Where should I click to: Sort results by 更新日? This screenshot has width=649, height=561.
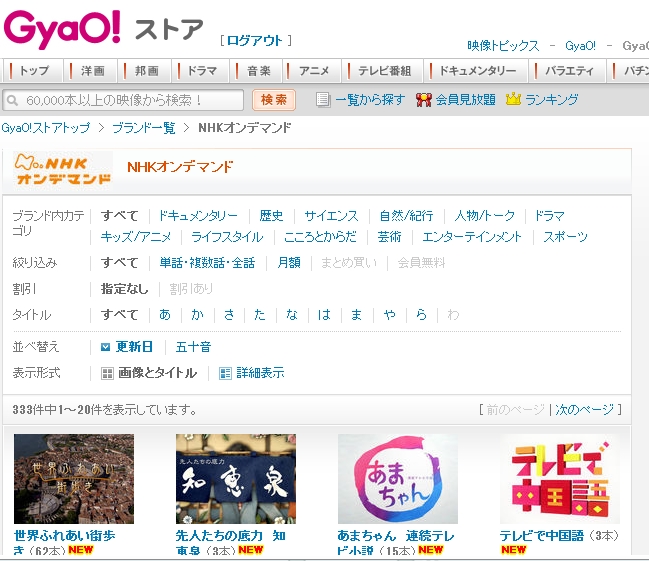click(x=134, y=347)
